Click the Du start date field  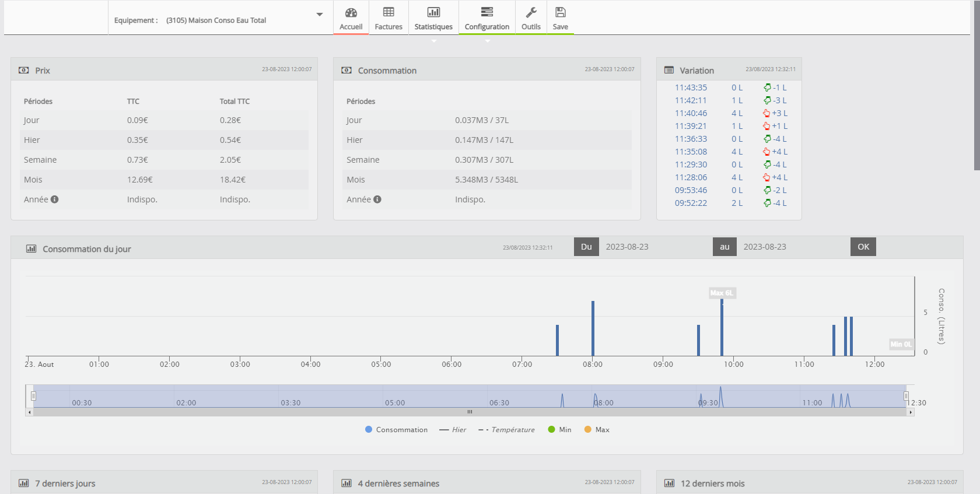click(x=653, y=247)
